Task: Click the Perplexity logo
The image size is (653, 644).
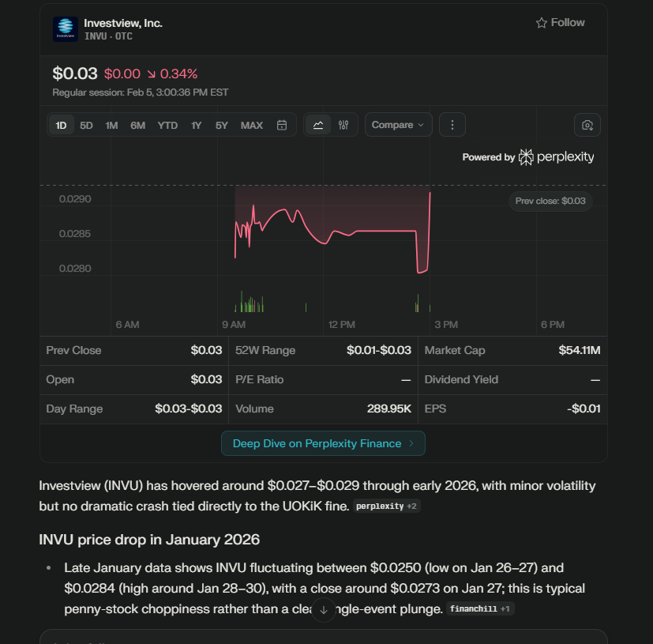Action: point(557,157)
